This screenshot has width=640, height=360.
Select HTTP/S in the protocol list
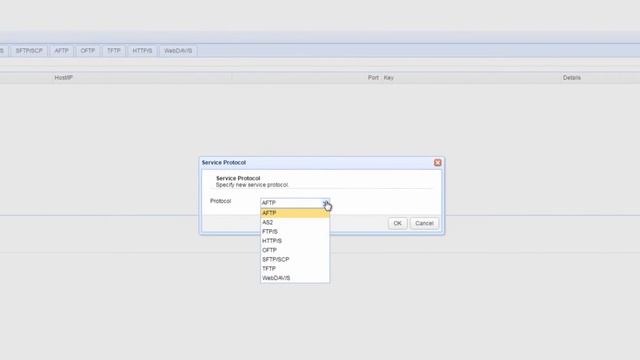click(295, 241)
